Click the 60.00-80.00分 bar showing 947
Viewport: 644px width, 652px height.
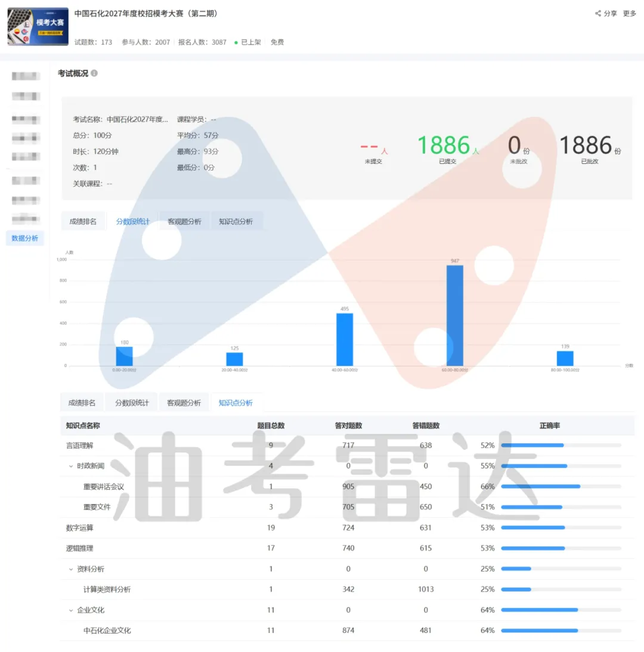[455, 316]
